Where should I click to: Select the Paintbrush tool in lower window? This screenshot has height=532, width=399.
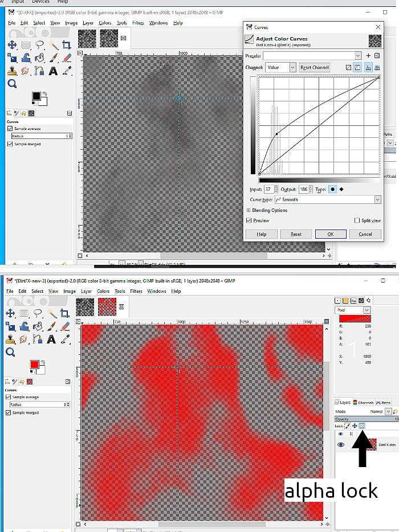coord(52,326)
